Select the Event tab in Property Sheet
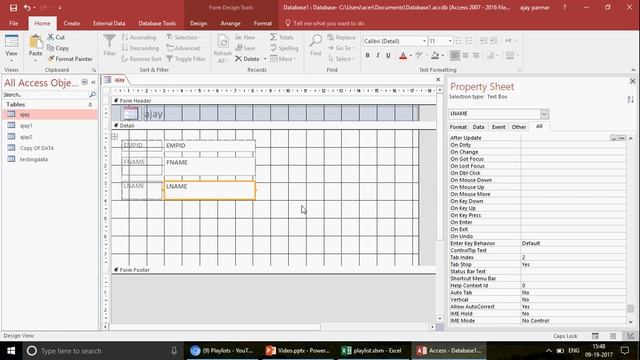This screenshot has height=360, width=640. coord(498,127)
